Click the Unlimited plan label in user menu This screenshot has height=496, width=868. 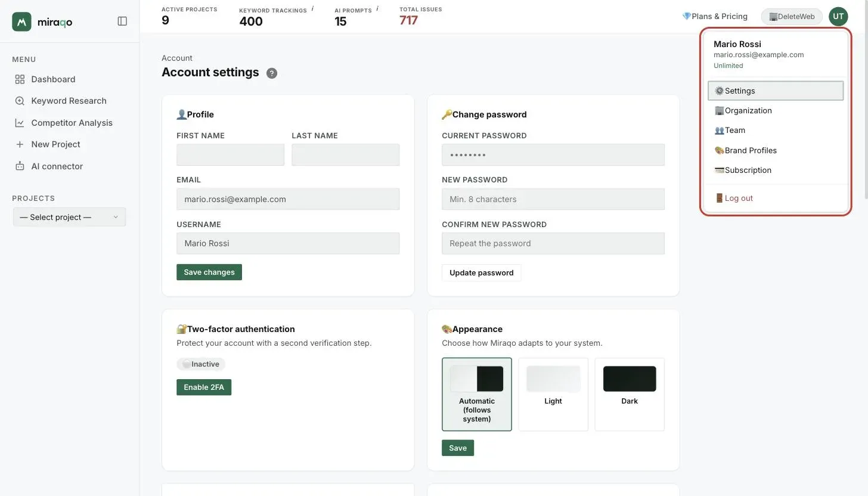coord(728,66)
